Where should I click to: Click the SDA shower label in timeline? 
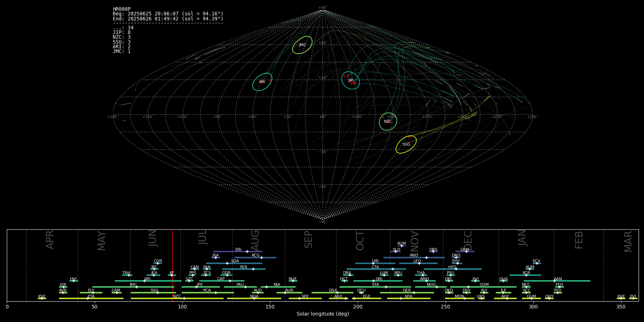coord(235,261)
